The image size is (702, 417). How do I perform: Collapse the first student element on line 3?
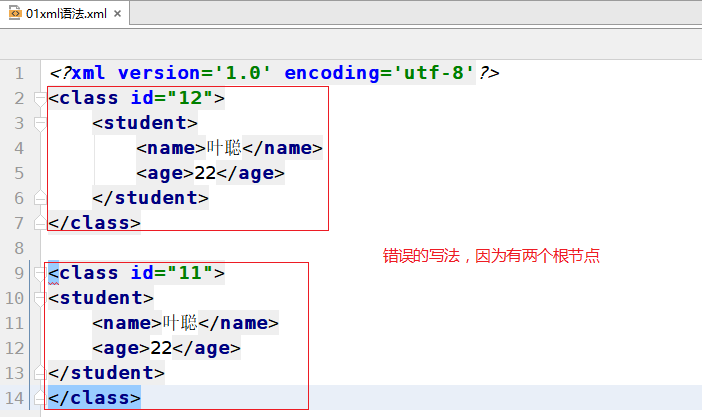[x=40, y=123]
